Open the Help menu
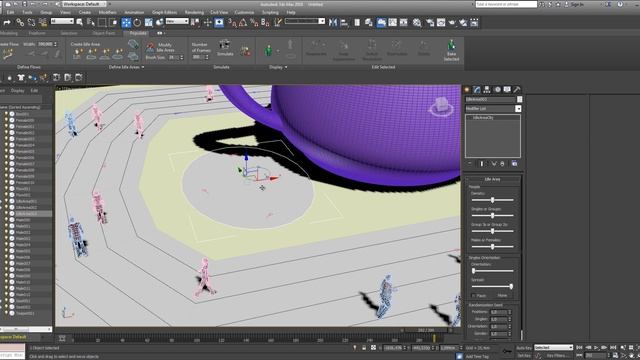This screenshot has height=360, width=640. [x=291, y=12]
